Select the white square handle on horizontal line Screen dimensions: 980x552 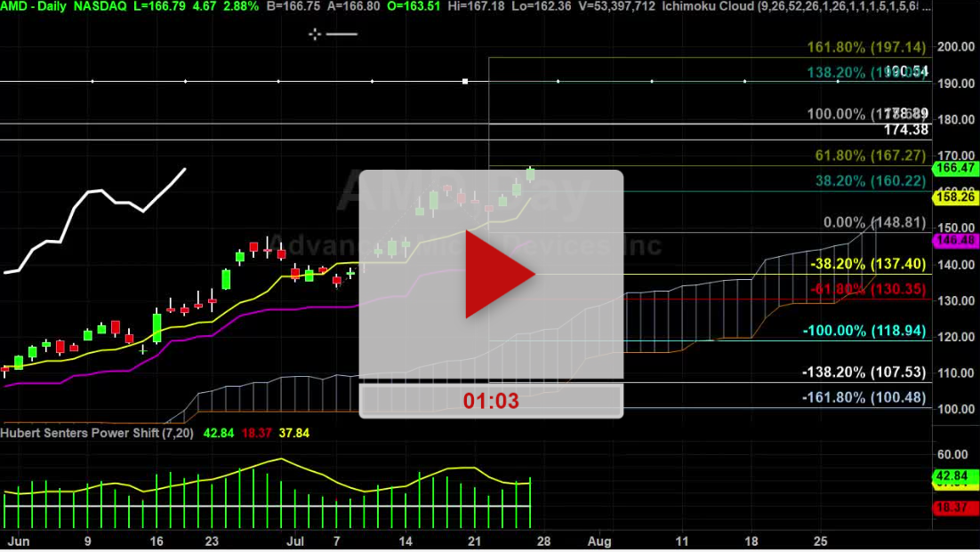465,82
